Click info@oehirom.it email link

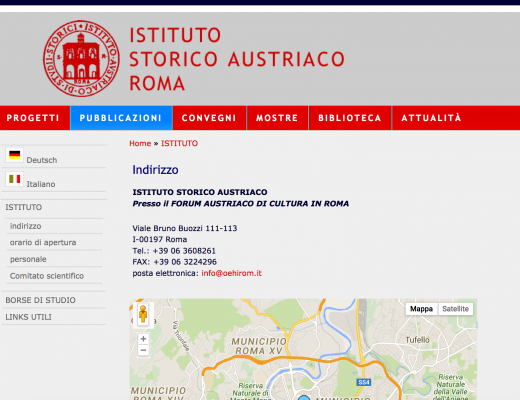(231, 273)
